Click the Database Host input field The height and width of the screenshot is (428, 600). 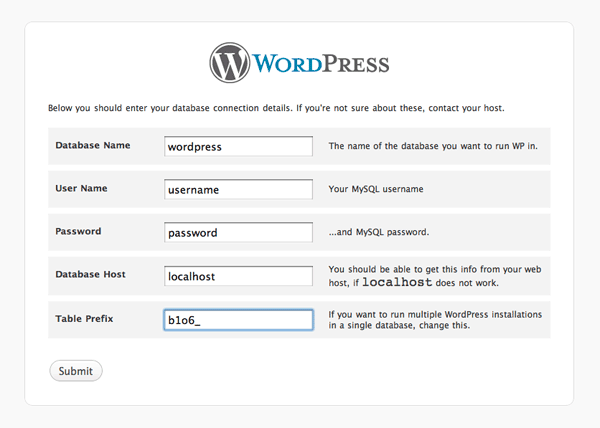coord(238,276)
